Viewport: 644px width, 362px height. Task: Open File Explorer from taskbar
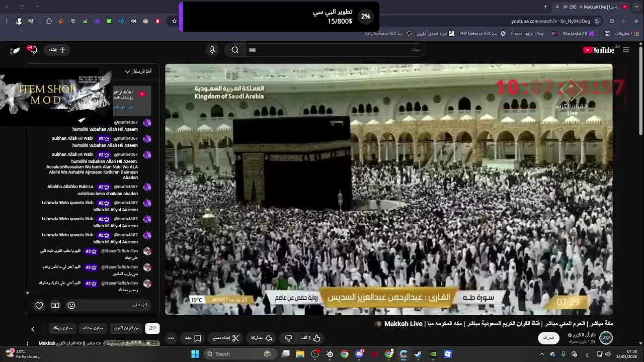[300, 354]
